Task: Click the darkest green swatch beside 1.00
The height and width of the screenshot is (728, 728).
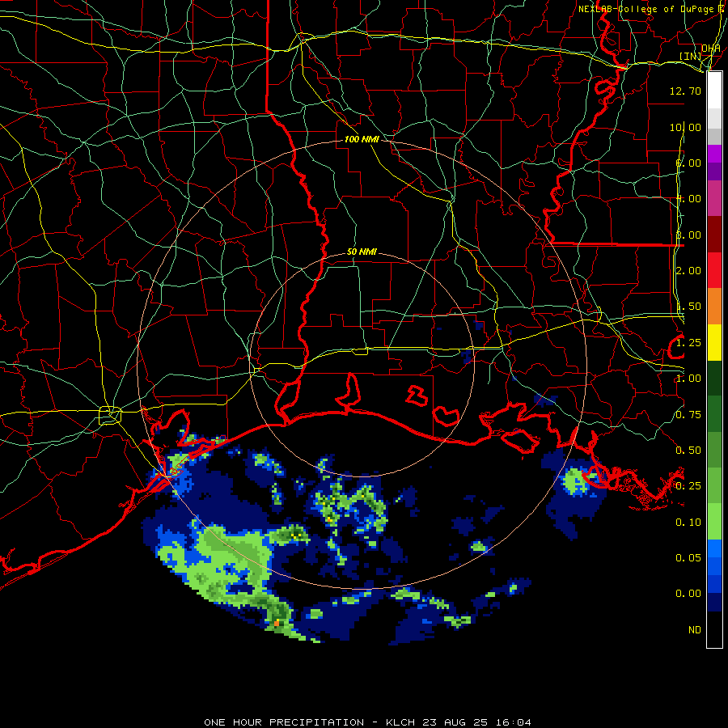Action: click(714, 378)
